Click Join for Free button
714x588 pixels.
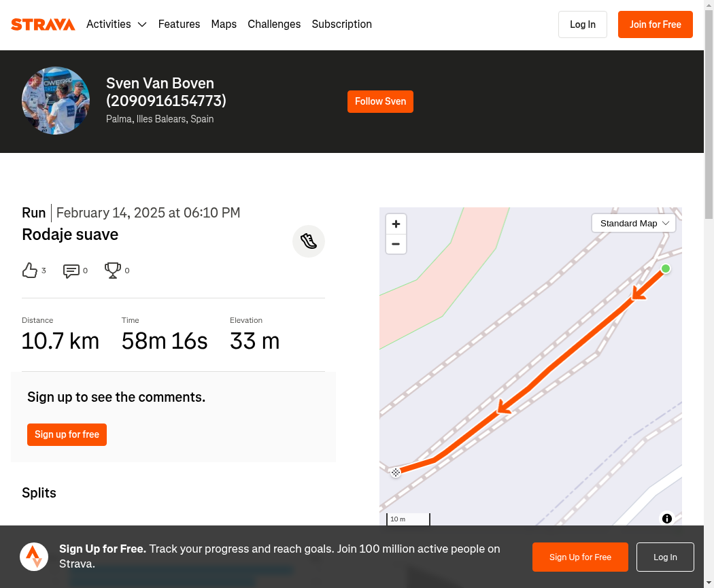(656, 24)
